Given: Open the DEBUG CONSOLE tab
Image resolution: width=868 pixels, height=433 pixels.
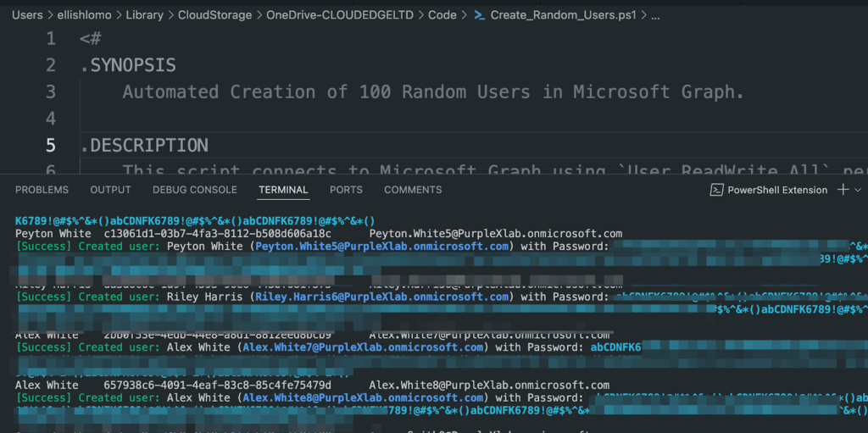Looking at the screenshot, I should pos(195,190).
